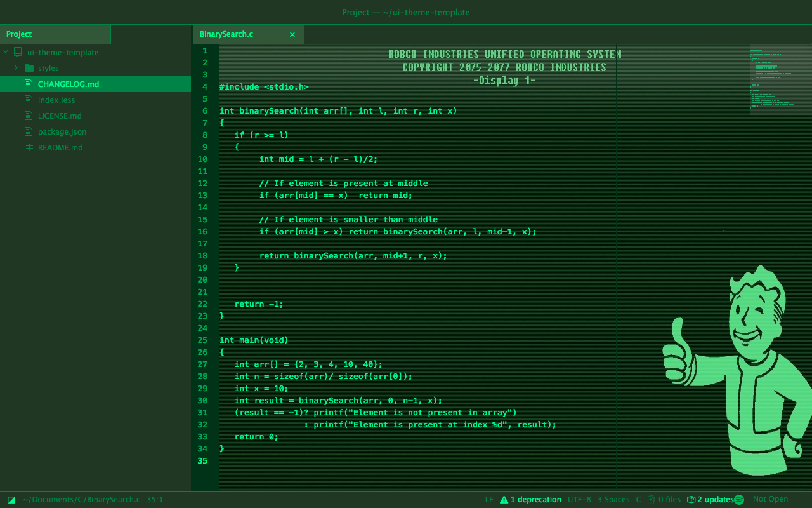Viewport: 812px width, 508px height.
Task: Open the '2 updates' package notice
Action: (x=715, y=500)
